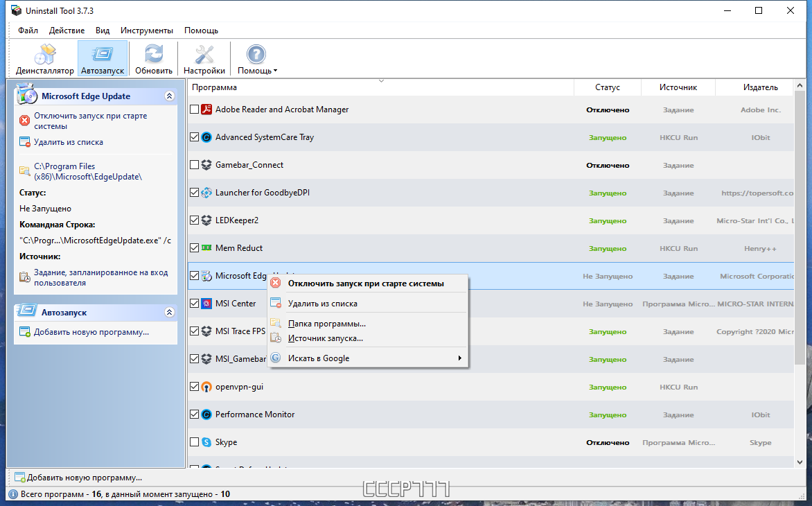Click the Mem Reduct program icon
Viewport: 812px width, 506px height.
[206, 248]
